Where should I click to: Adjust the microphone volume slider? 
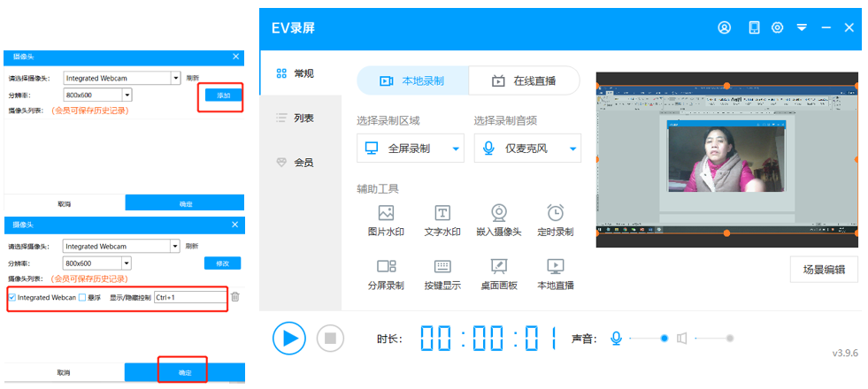[649, 338]
